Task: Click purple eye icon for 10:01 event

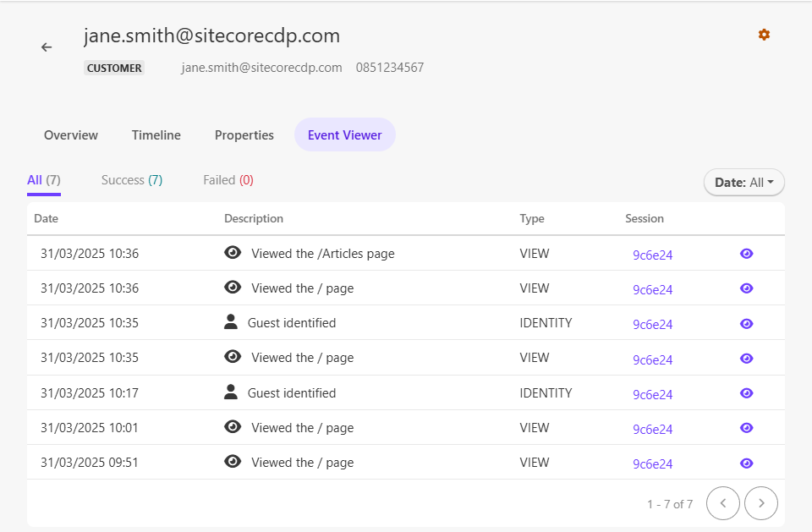Action: pos(746,428)
